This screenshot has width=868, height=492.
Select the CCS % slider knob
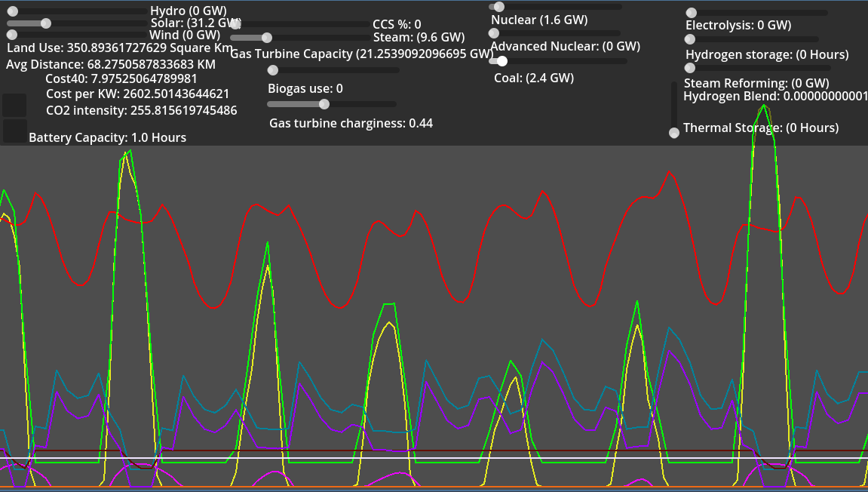pos(236,25)
